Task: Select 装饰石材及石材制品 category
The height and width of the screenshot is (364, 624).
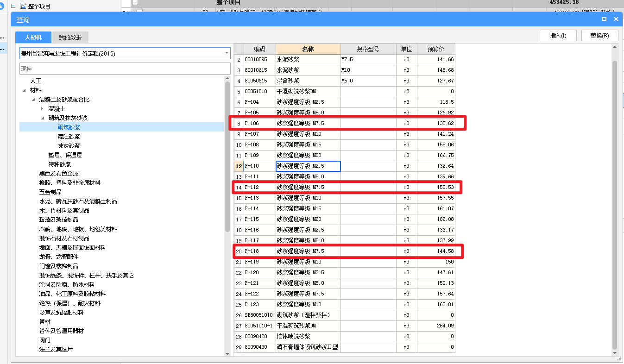Action: [64, 238]
